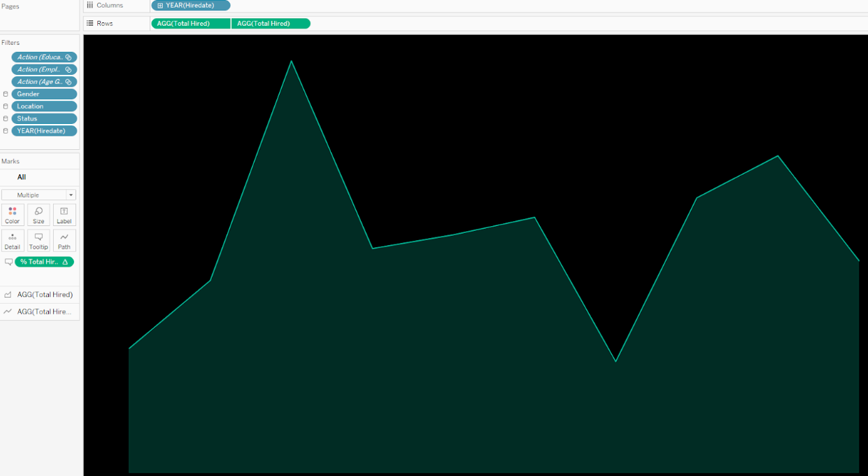Click tooltip icon beside % Total Hir.. pill
This screenshot has height=476, width=868.
tap(8, 262)
